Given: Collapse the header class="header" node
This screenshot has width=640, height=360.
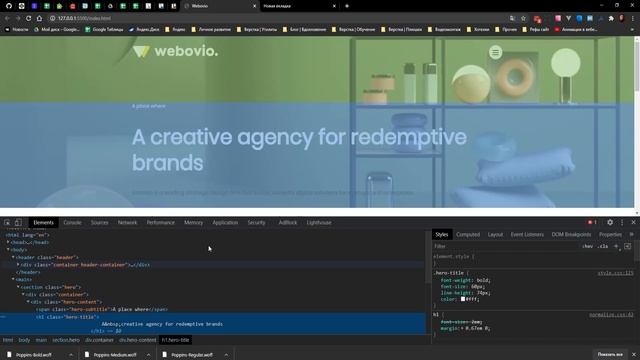Looking at the screenshot, I should click(13, 257).
